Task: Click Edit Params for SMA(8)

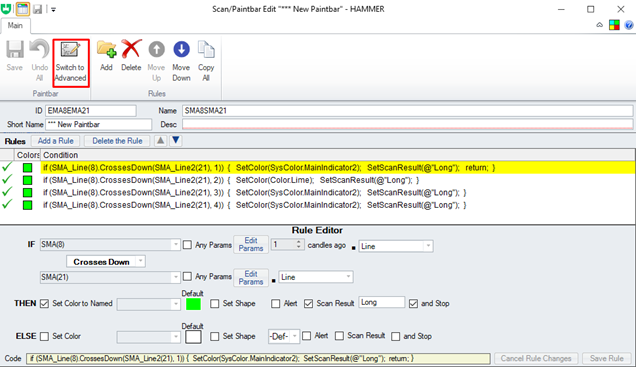Action: pos(251,244)
